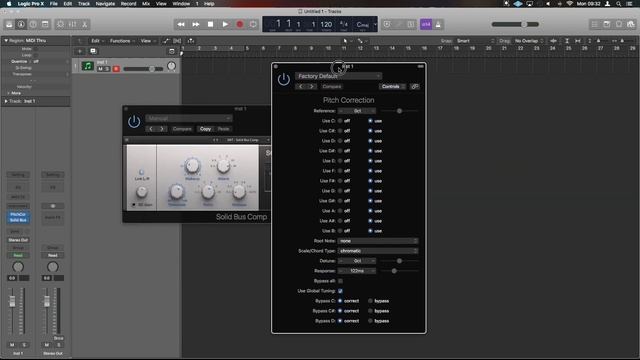The height and width of the screenshot is (360, 640).
Task: Open the Controls view dropdown
Action: [393, 87]
